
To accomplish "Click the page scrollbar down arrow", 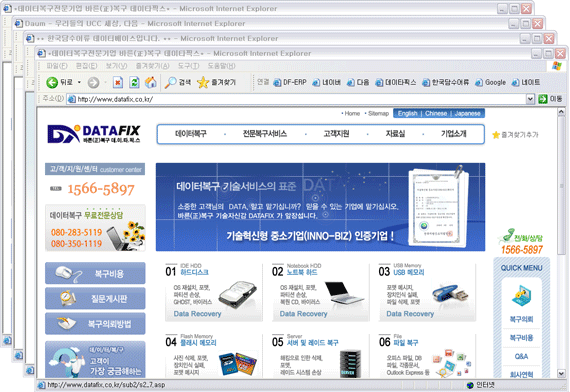I will (x=561, y=373).
